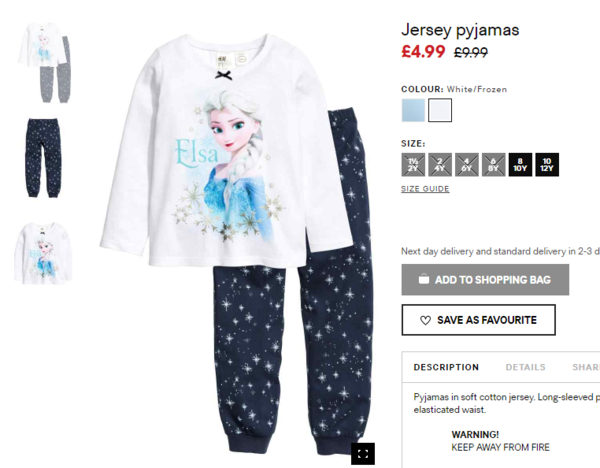Image resolution: width=600 pixels, height=468 pixels.
Task: Select size 10-12Y
Action: (547, 165)
